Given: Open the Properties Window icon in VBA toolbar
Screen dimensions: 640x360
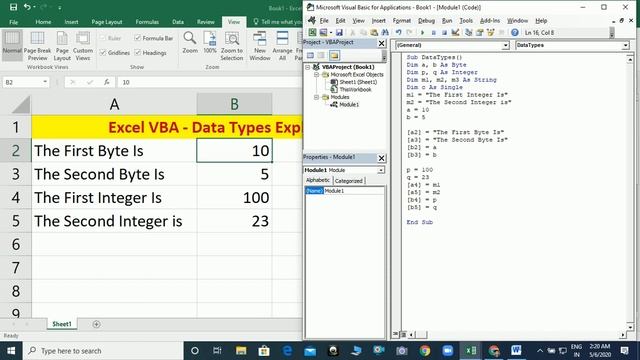Looking at the screenshot, I should (x=480, y=33).
